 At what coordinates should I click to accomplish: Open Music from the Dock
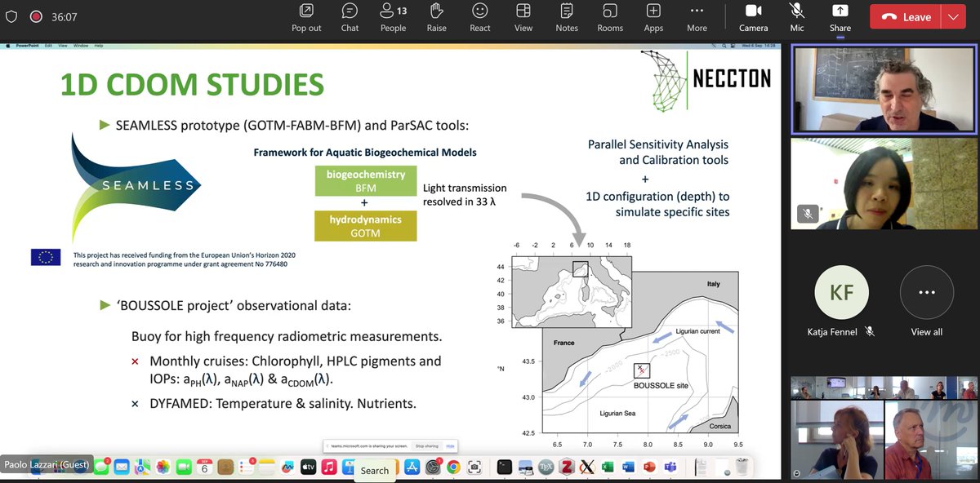329,467
